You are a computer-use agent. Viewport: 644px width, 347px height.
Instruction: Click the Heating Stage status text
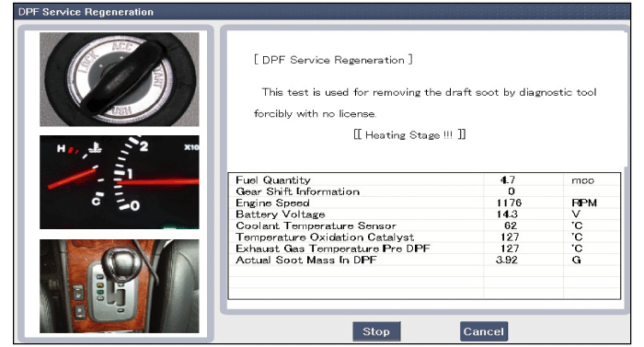(x=409, y=135)
